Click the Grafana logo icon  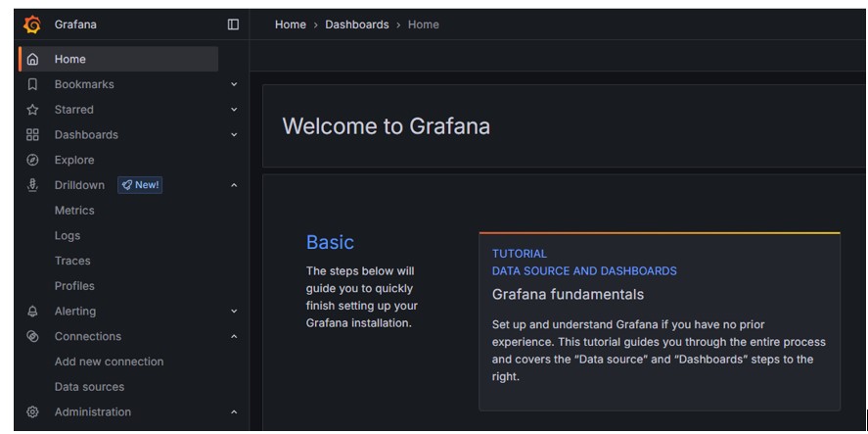click(32, 24)
